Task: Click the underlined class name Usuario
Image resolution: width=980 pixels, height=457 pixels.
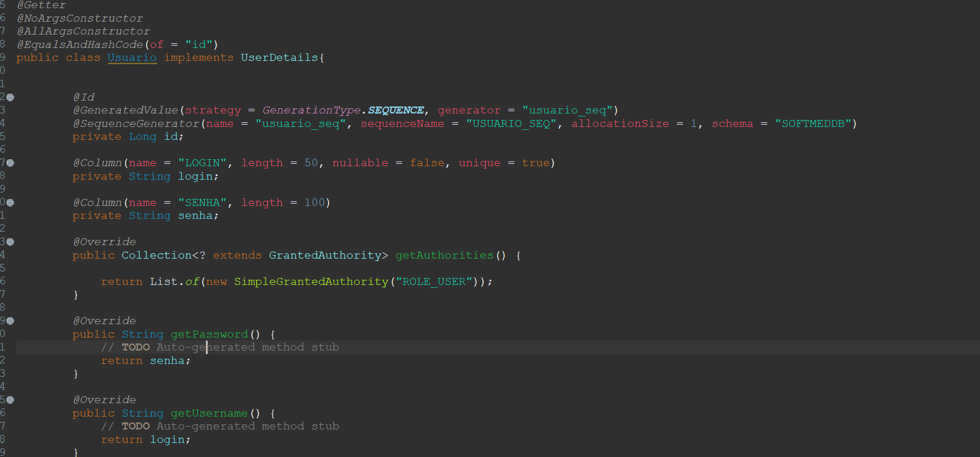Action: point(132,57)
